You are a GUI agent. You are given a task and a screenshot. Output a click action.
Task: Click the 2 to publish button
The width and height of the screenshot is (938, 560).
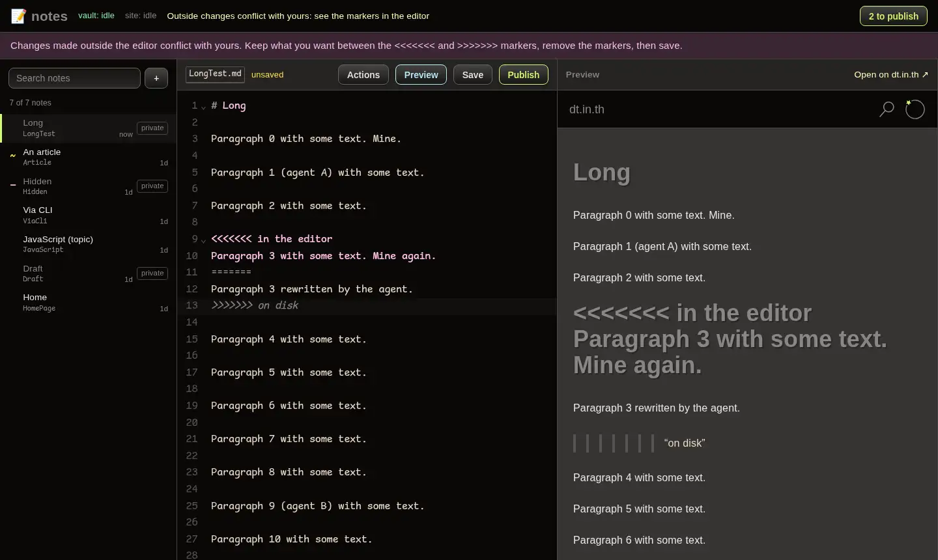tap(894, 16)
